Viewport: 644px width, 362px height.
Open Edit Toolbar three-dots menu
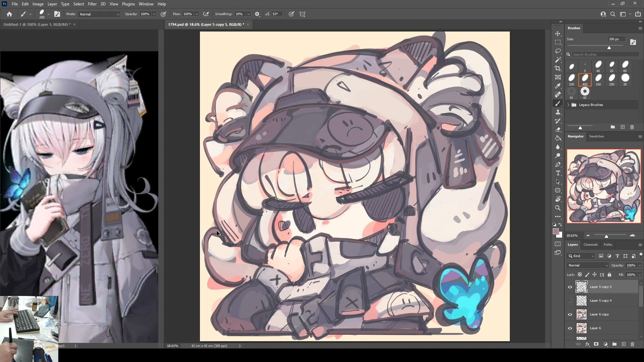point(558,217)
